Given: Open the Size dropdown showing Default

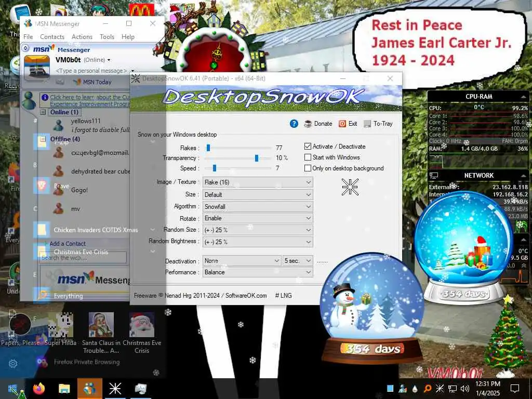Looking at the screenshot, I should click(258, 195).
